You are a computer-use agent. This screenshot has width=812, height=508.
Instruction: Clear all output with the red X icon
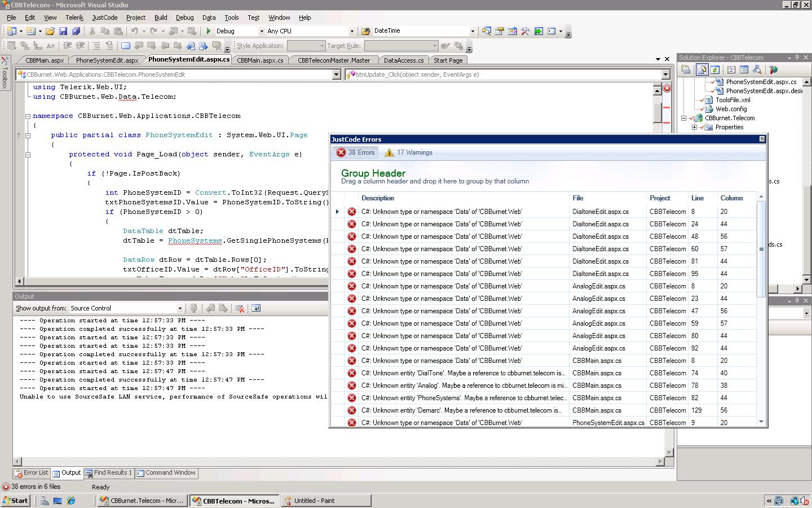(240, 308)
